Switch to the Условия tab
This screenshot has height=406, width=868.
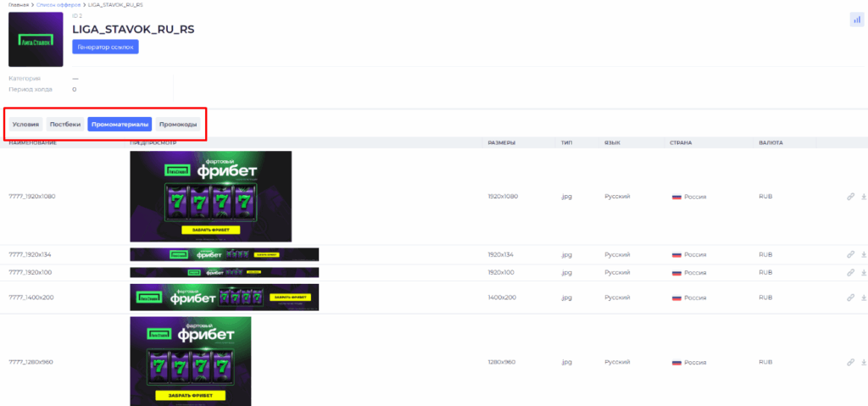[x=25, y=125]
